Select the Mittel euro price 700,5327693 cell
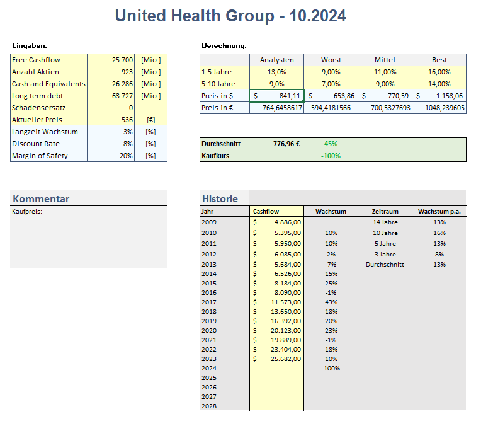 click(x=385, y=108)
